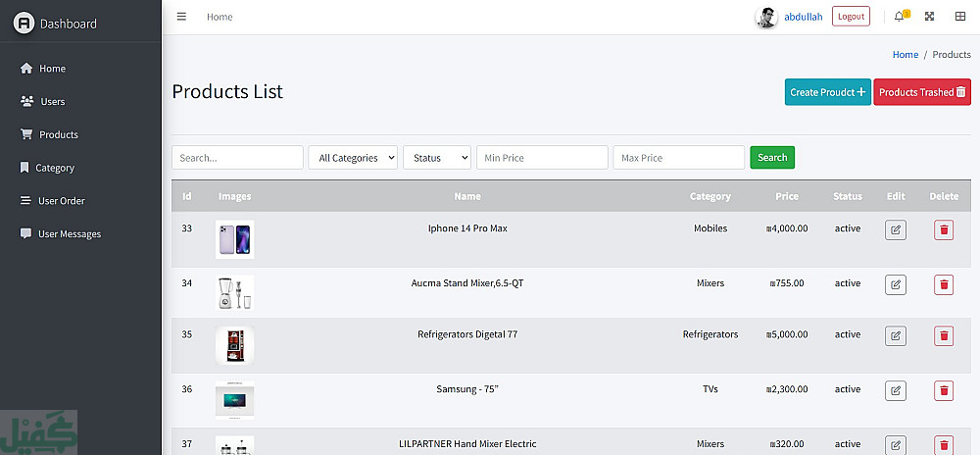This screenshot has width=980, height=455.
Task: Delete the Aucma Stand Mixer product
Action: tap(944, 284)
